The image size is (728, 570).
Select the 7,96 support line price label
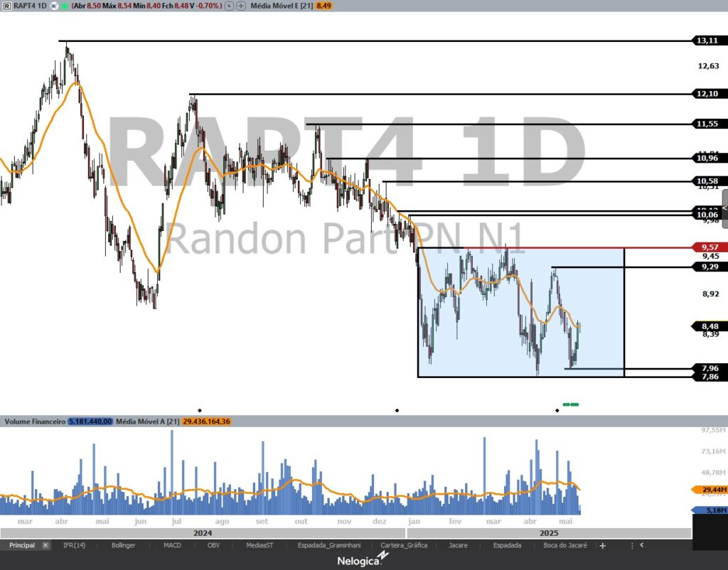click(x=710, y=368)
